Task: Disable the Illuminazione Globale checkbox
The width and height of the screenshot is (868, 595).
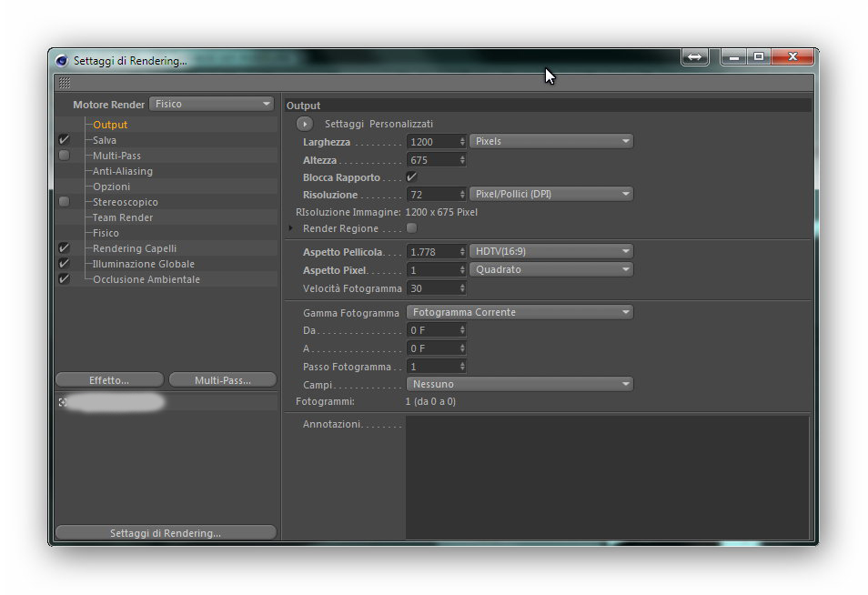Action: tap(65, 264)
